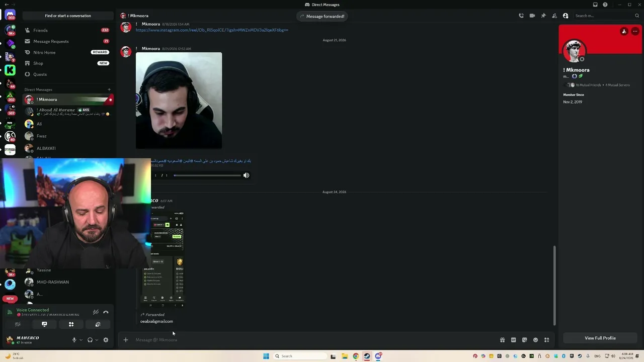Open Find or start a conversation
This screenshot has height=362, width=644.
click(68, 16)
